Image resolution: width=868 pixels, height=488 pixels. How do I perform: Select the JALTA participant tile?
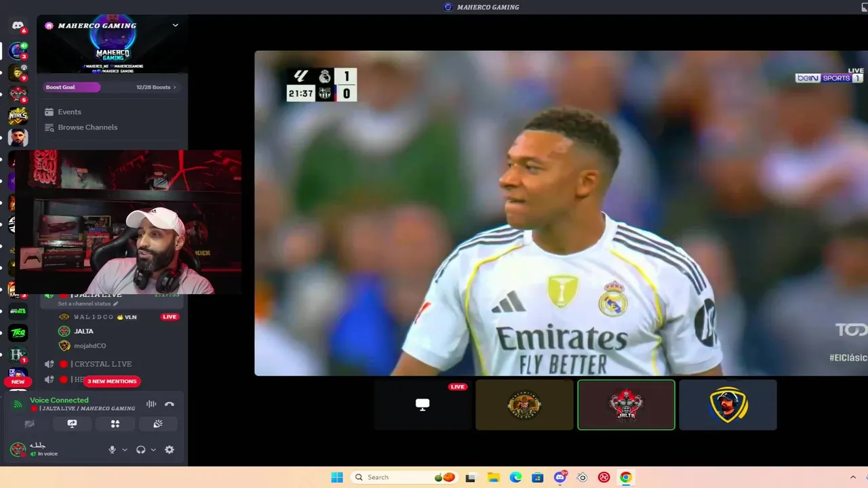click(x=626, y=405)
